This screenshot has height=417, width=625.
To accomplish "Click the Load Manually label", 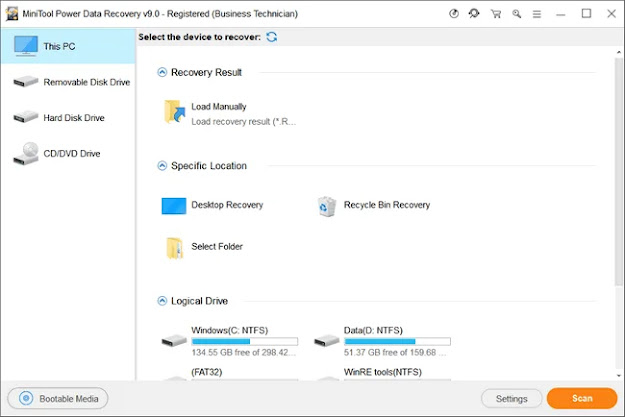I will (219, 106).
